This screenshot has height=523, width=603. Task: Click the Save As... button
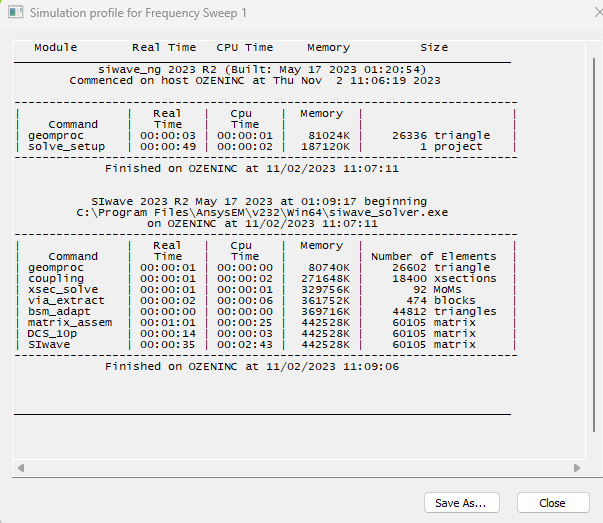[461, 502]
